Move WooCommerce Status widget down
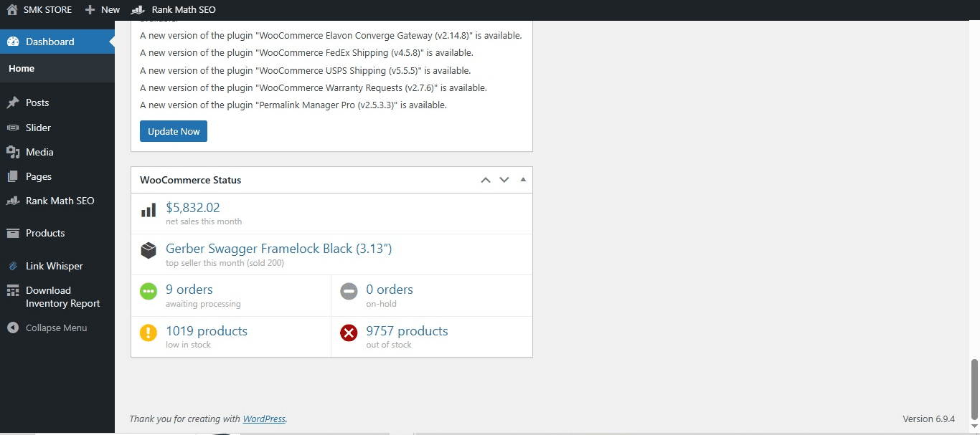980x435 pixels. 504,180
